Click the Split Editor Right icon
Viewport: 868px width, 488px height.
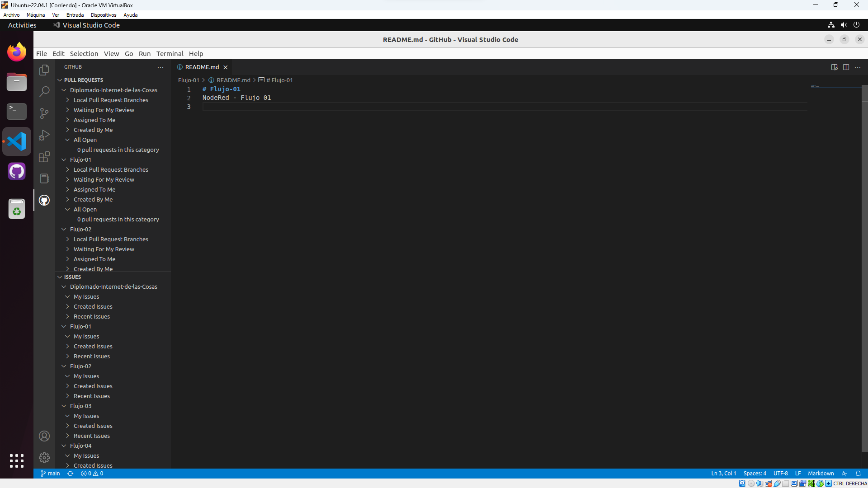click(x=846, y=67)
